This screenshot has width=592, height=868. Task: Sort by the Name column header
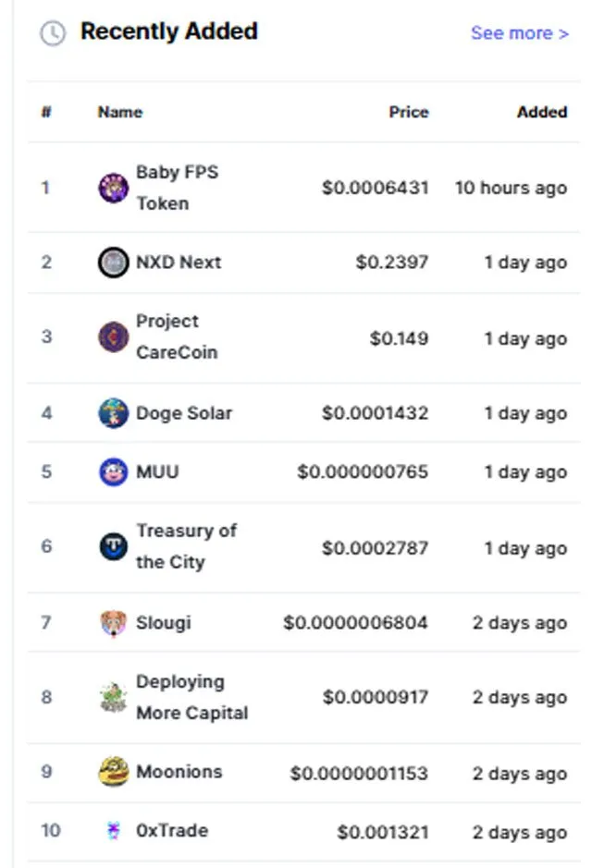point(120,112)
